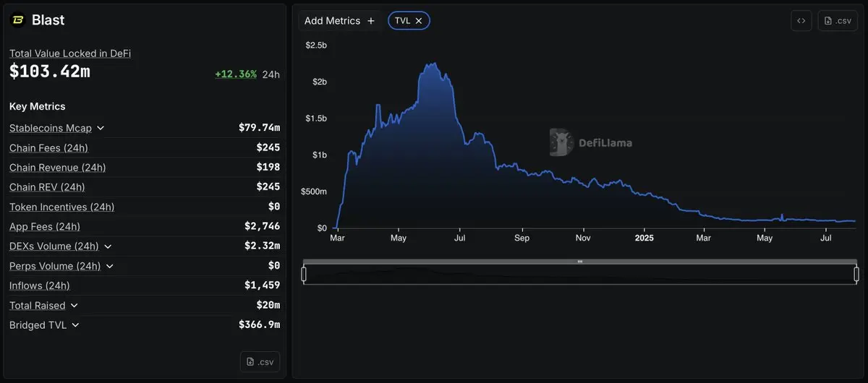Open the embed code icon button
Image resolution: width=868 pixels, height=383 pixels.
tap(801, 21)
